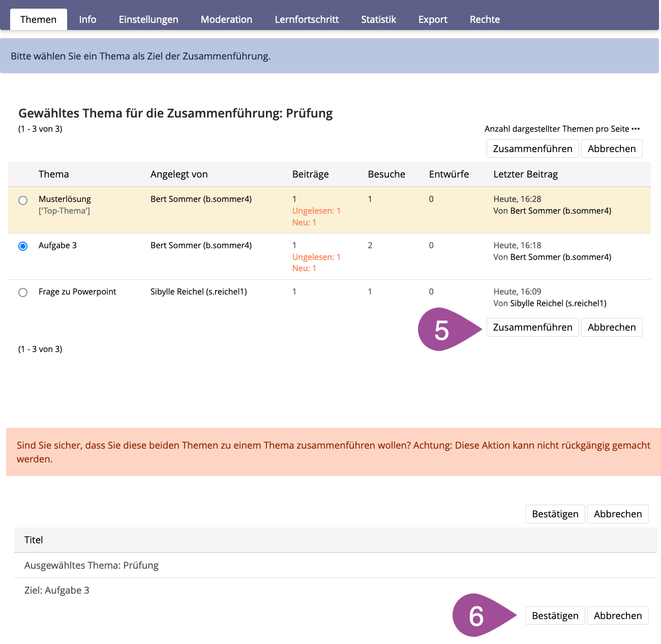This screenshot has height=644, width=661.
Task: Click the upper Bestätigen button
Action: click(555, 514)
